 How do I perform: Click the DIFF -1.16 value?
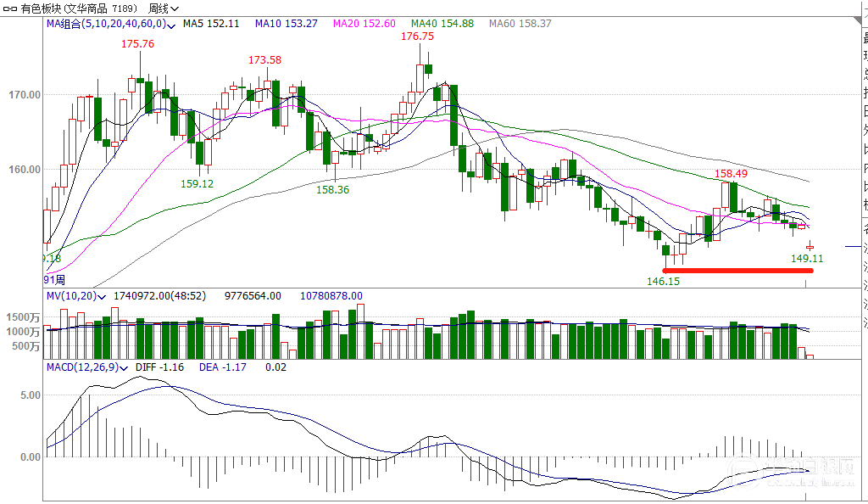159,367
